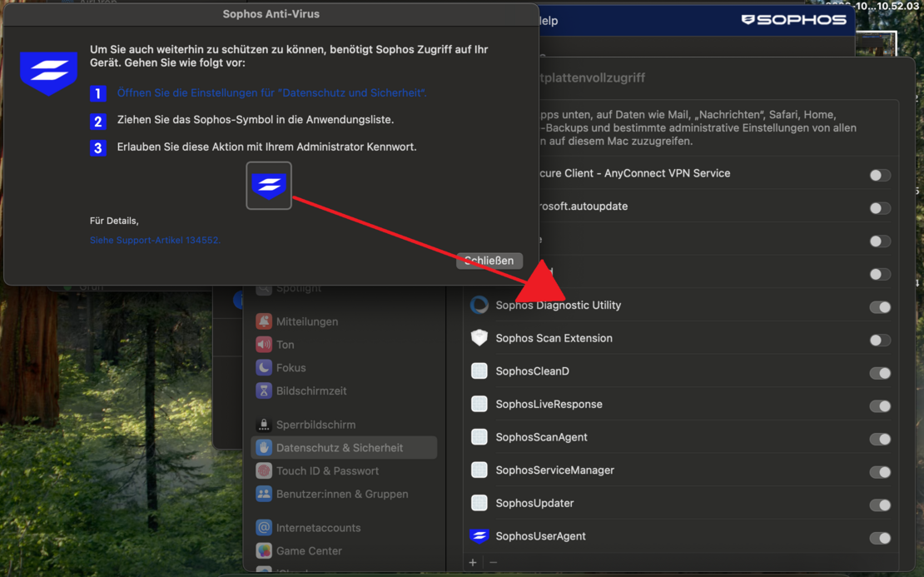The image size is (924, 577).
Task: Click the Benutzer:innen & Gruppen icon
Action: 264,494
